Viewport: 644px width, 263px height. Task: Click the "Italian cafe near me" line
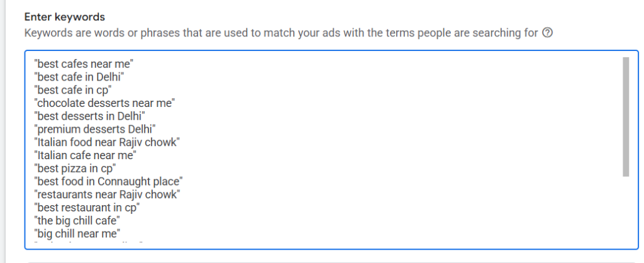click(x=86, y=156)
